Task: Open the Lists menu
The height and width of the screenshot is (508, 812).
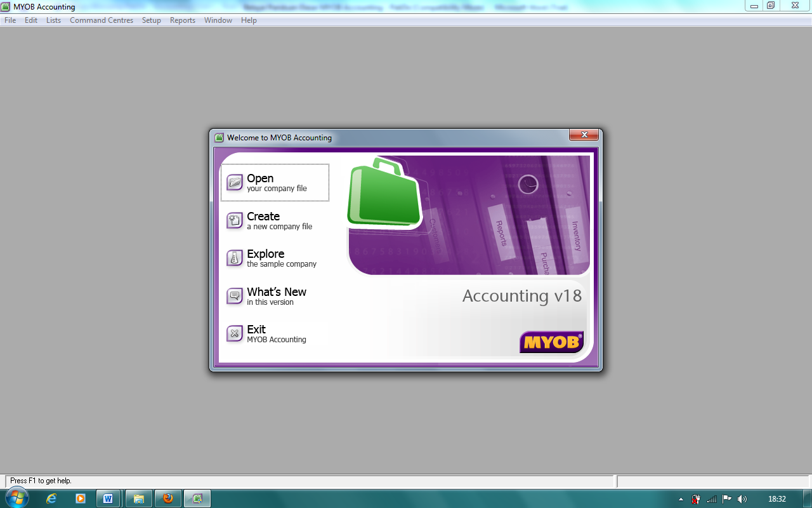Action: click(x=54, y=20)
